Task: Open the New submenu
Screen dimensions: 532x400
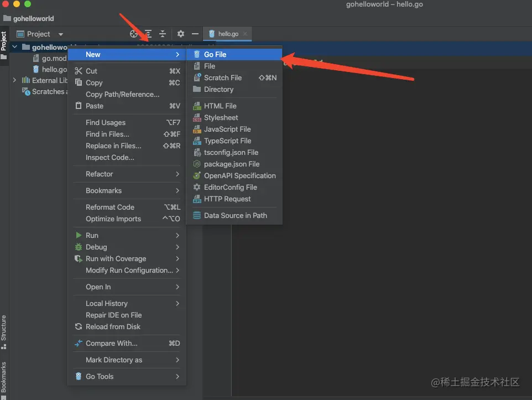Action: (127, 54)
